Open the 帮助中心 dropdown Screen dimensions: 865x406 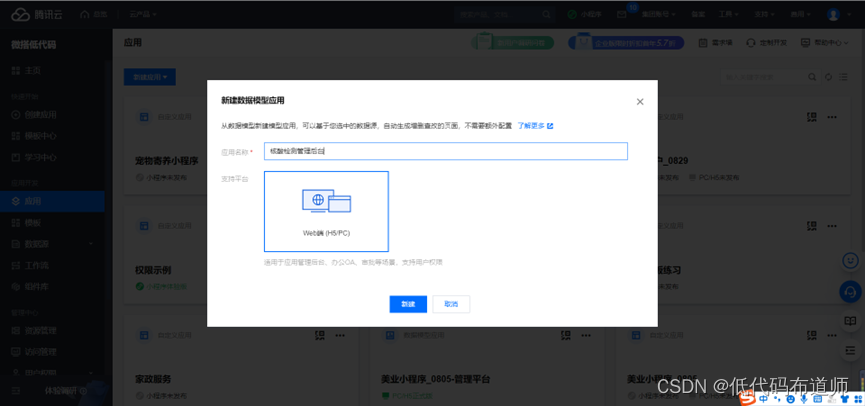(x=826, y=43)
